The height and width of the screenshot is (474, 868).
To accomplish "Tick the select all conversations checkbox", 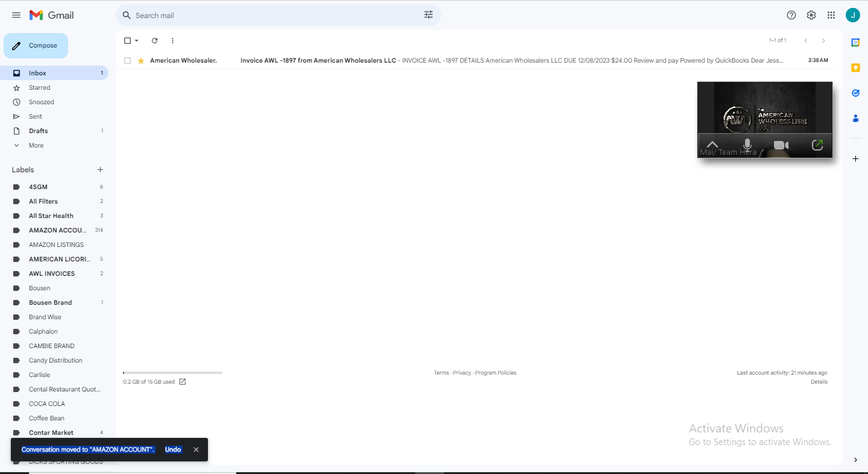I will click(x=127, y=40).
